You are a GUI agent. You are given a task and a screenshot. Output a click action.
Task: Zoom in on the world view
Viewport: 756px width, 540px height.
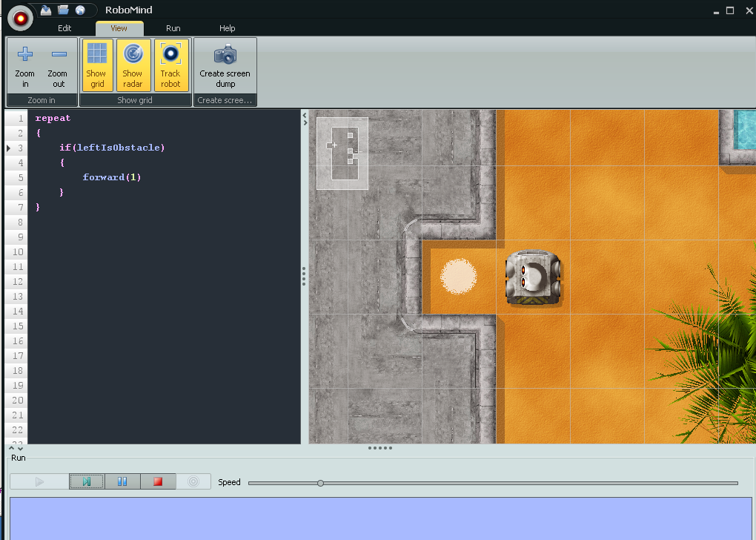coord(25,65)
